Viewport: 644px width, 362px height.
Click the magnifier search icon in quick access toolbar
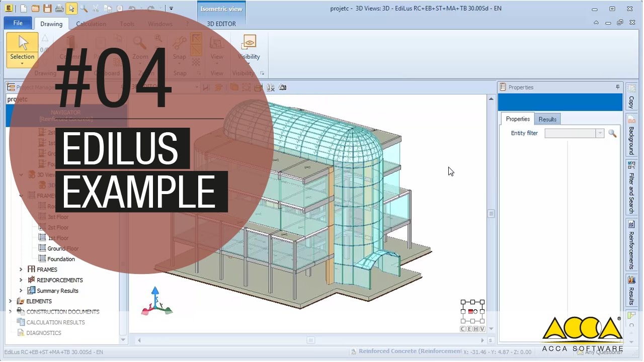pyautogui.click(x=84, y=9)
